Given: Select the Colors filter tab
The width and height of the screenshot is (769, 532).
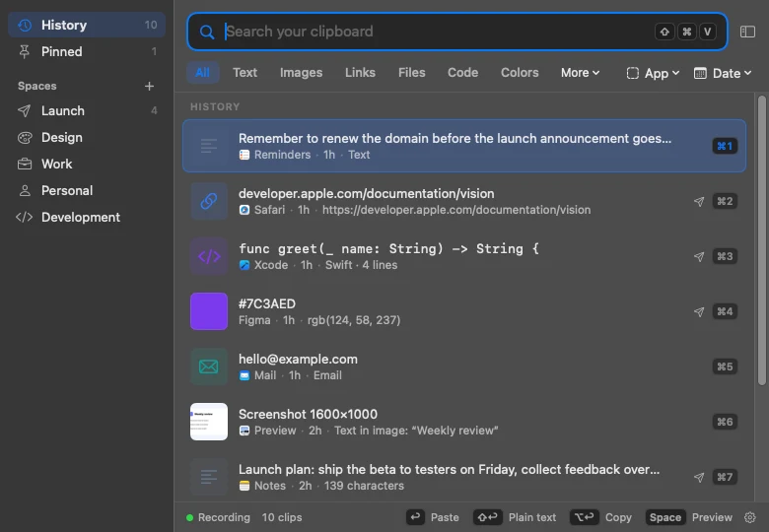Looking at the screenshot, I should (520, 73).
